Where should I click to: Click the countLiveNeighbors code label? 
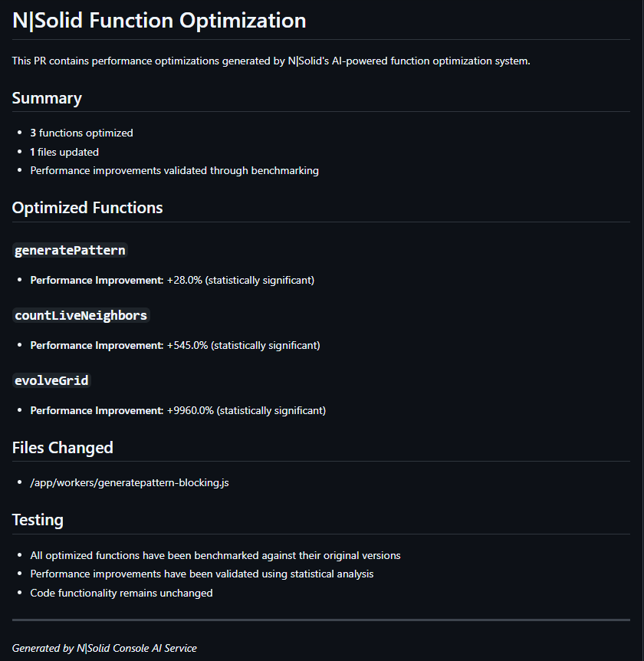[x=80, y=315]
